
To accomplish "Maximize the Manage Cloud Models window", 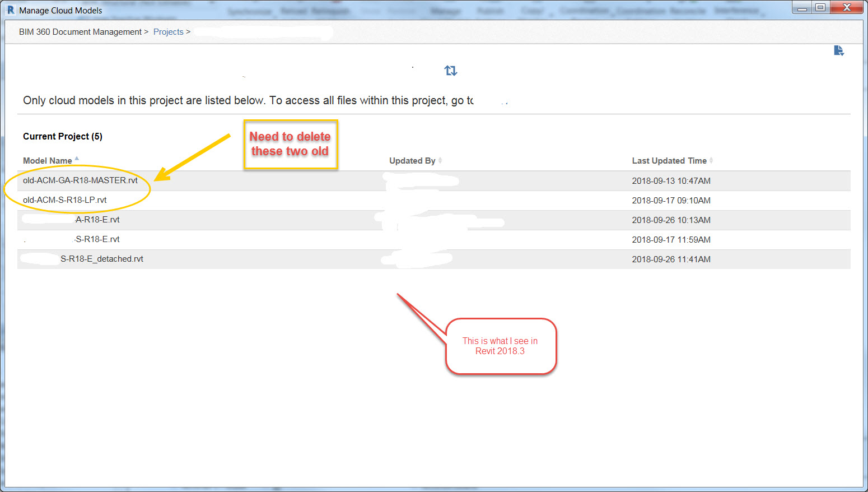I will coord(820,8).
